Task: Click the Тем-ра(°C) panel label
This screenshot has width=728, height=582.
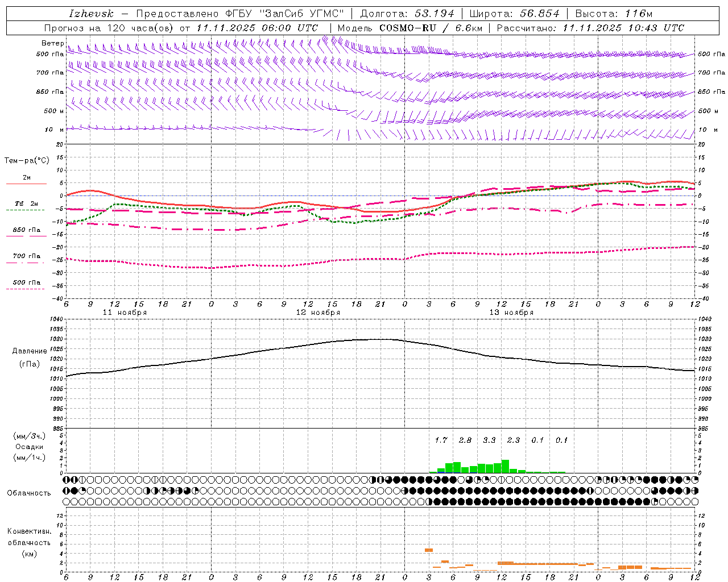Action: click(x=27, y=161)
